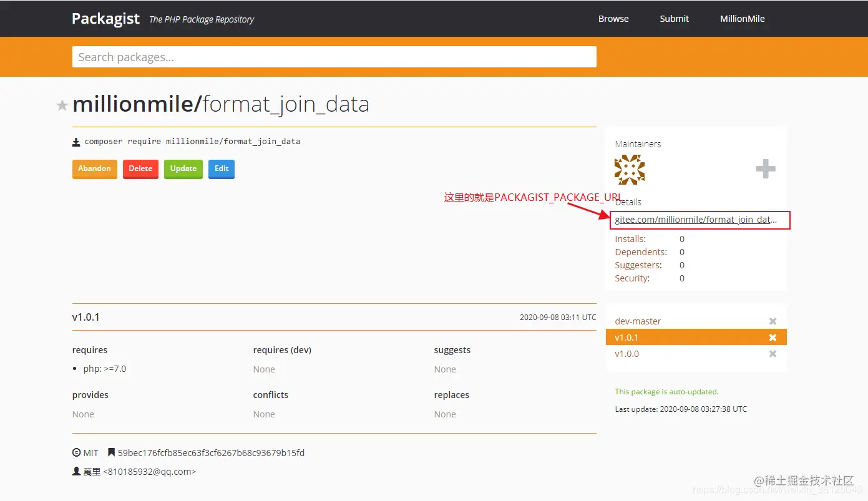This screenshot has width=868, height=501.
Task: Delete the v1.0.1 version
Action: [773, 338]
